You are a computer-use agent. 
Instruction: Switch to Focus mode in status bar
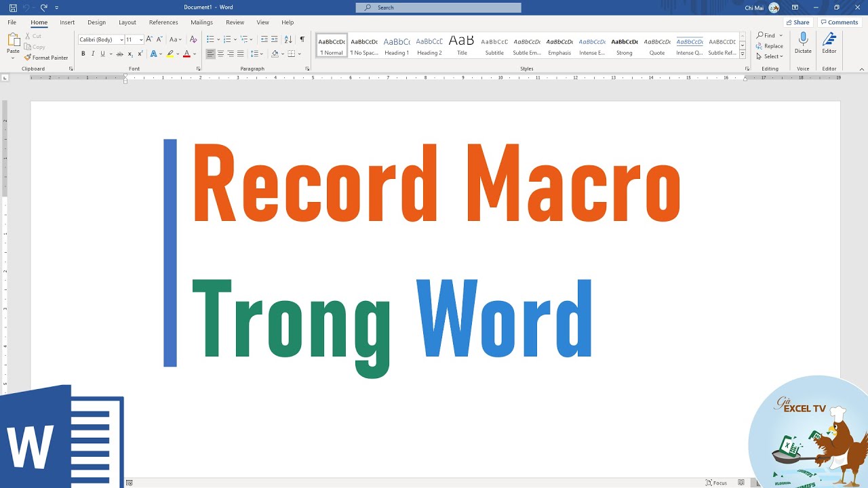coord(716,483)
